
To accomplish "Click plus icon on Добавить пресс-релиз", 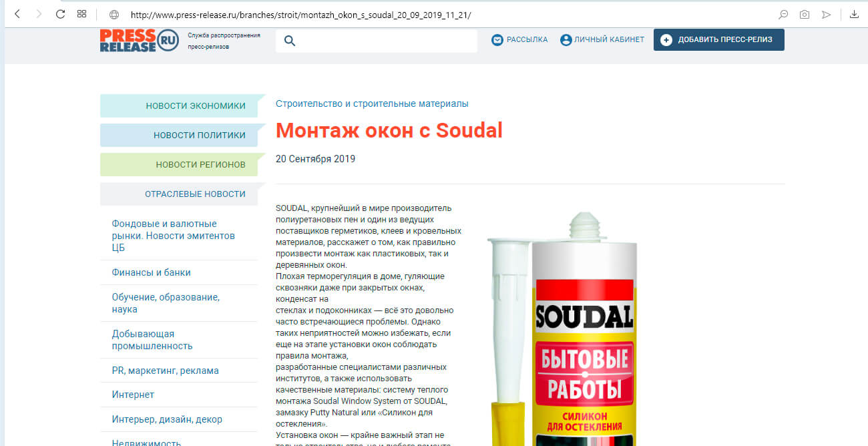I will click(x=666, y=40).
